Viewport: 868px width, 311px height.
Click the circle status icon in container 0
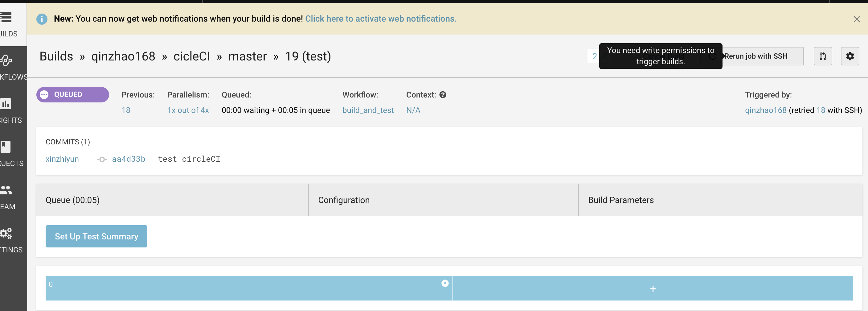point(445,283)
